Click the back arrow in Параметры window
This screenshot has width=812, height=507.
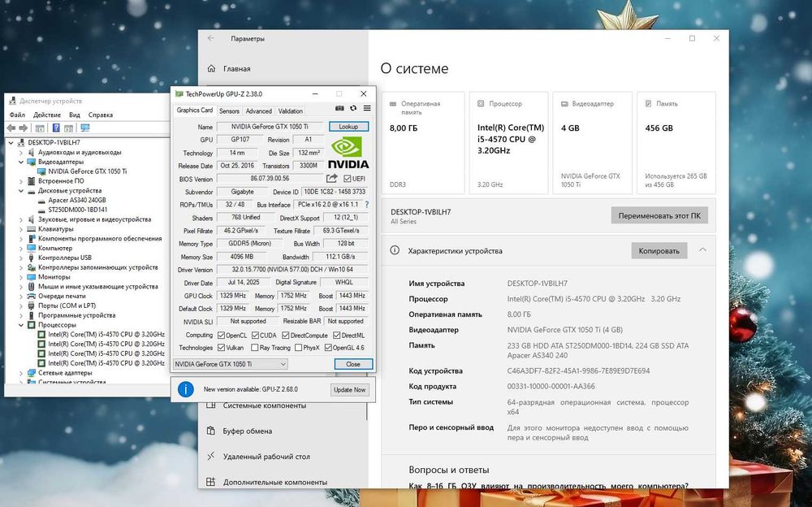211,38
